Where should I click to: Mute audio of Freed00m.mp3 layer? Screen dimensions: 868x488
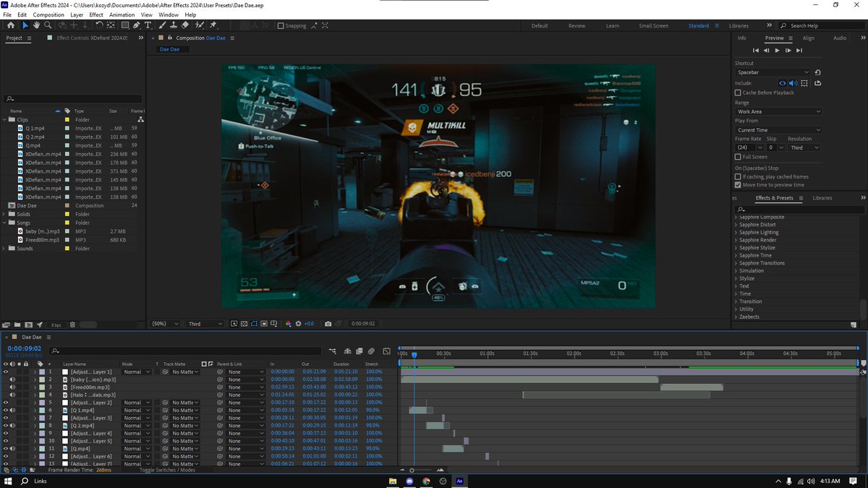point(13,387)
